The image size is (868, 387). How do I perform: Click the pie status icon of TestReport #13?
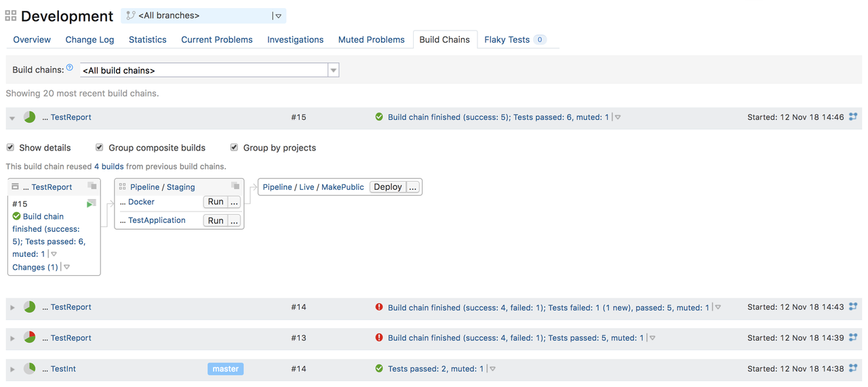[x=29, y=338]
